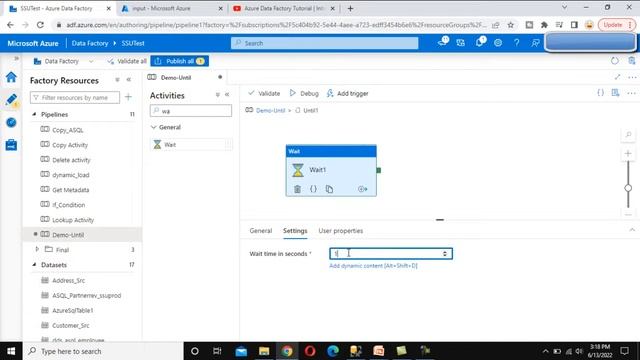Open Address_Src dataset

(x=69, y=280)
